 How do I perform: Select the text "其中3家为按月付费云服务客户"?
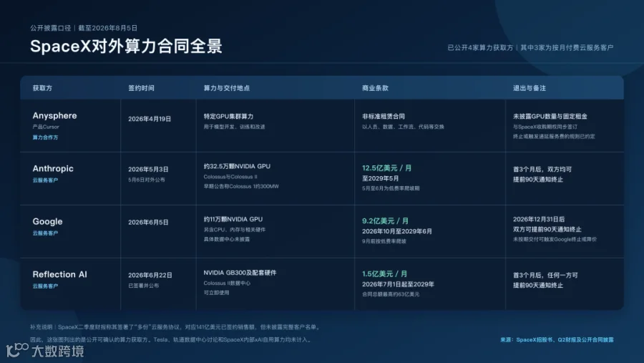567,48
